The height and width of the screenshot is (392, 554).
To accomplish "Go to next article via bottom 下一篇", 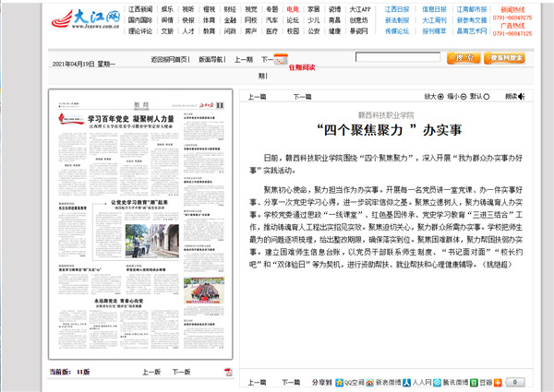I will click(x=291, y=382).
